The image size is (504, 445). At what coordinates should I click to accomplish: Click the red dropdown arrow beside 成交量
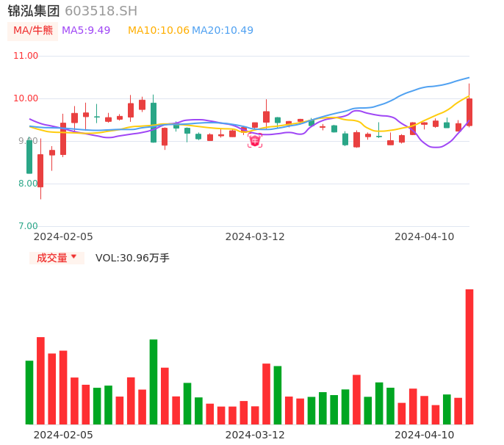[73, 257]
